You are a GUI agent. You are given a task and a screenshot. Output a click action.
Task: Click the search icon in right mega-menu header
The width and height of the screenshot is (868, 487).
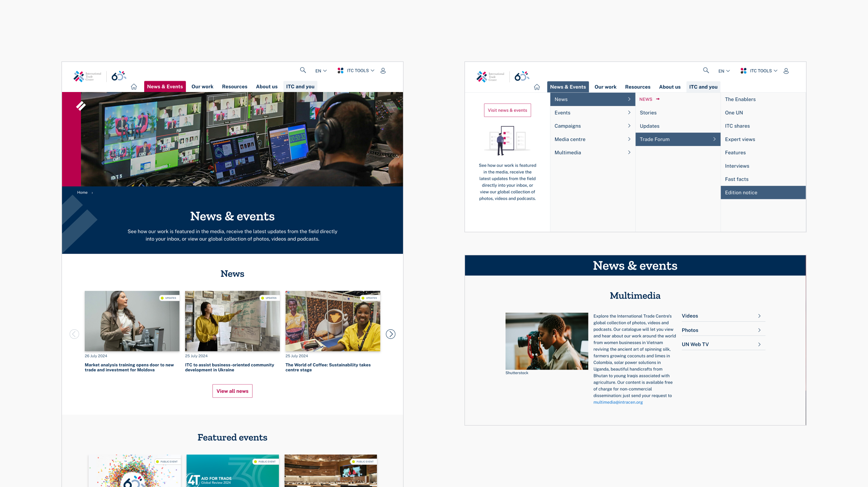pos(706,70)
